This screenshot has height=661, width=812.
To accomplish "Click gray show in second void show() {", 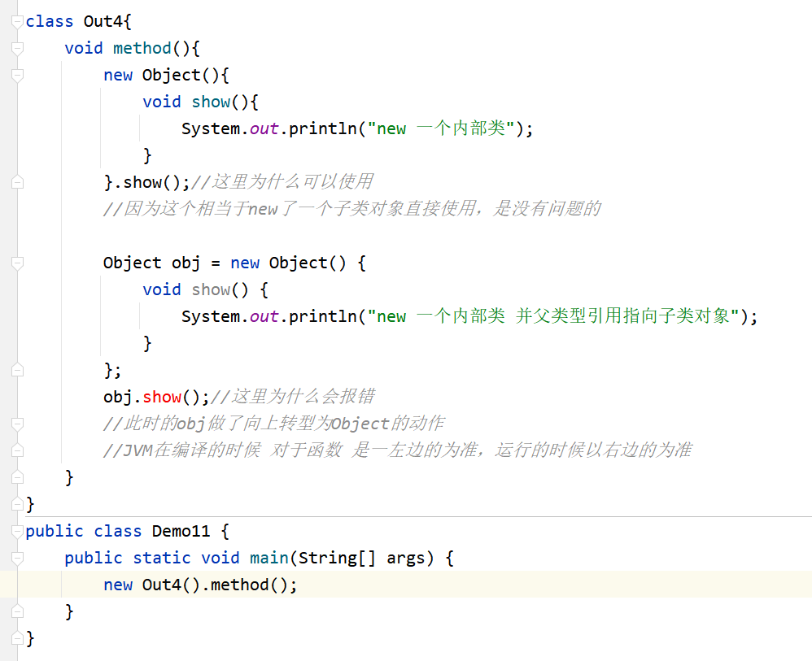I will [211, 290].
